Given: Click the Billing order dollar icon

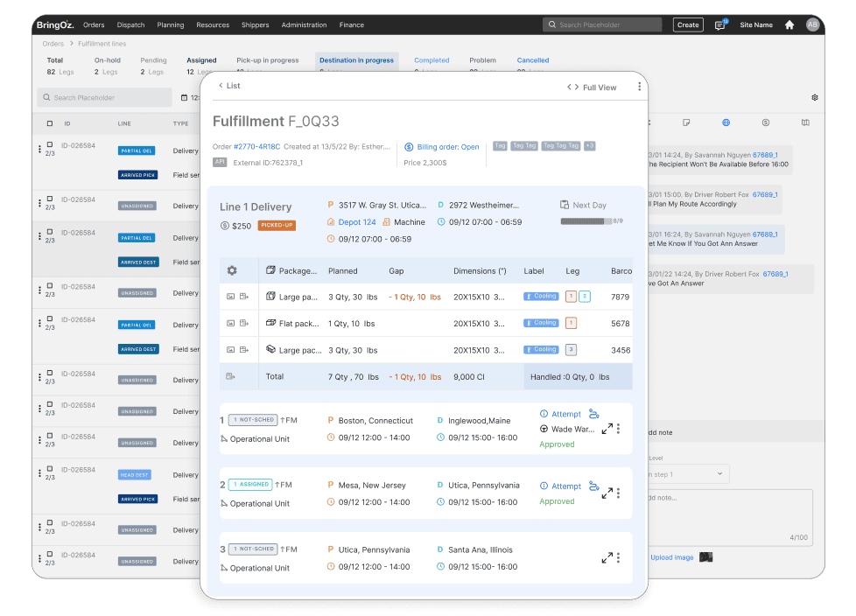Looking at the screenshot, I should [x=409, y=147].
